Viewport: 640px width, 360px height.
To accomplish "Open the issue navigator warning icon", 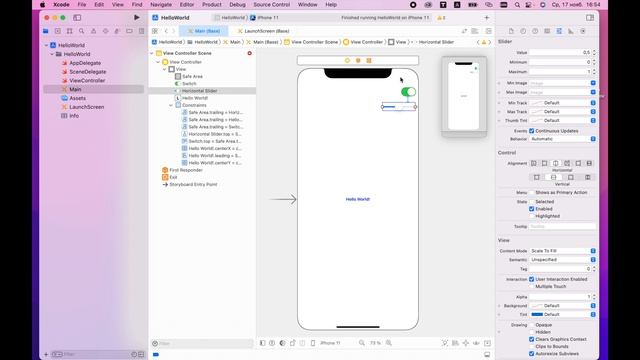I will coord(93,31).
